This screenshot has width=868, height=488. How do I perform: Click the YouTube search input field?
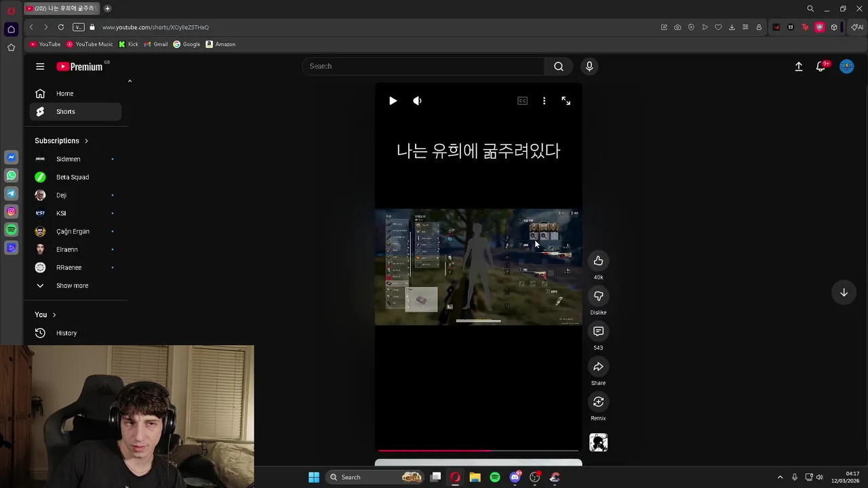423,66
